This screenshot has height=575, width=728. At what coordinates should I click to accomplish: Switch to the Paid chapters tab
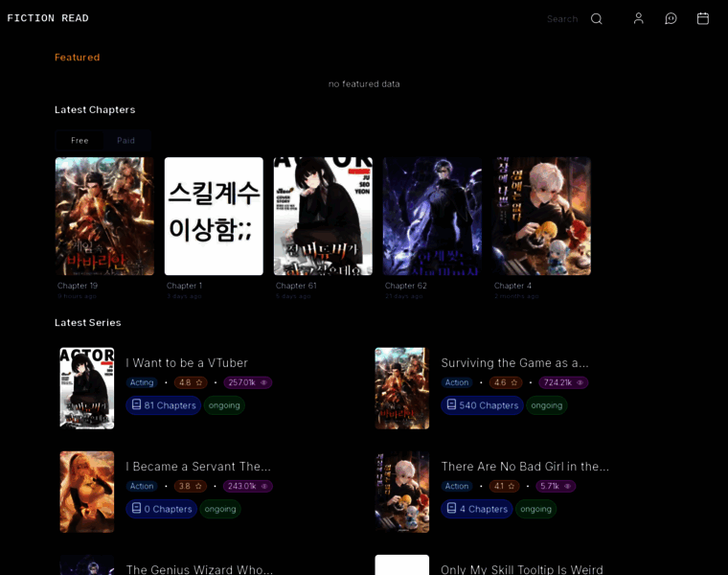coord(125,140)
